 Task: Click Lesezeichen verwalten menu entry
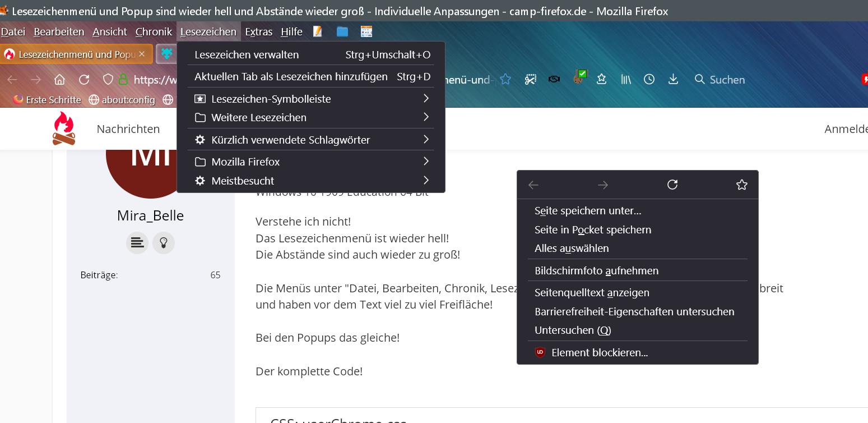(311, 54)
